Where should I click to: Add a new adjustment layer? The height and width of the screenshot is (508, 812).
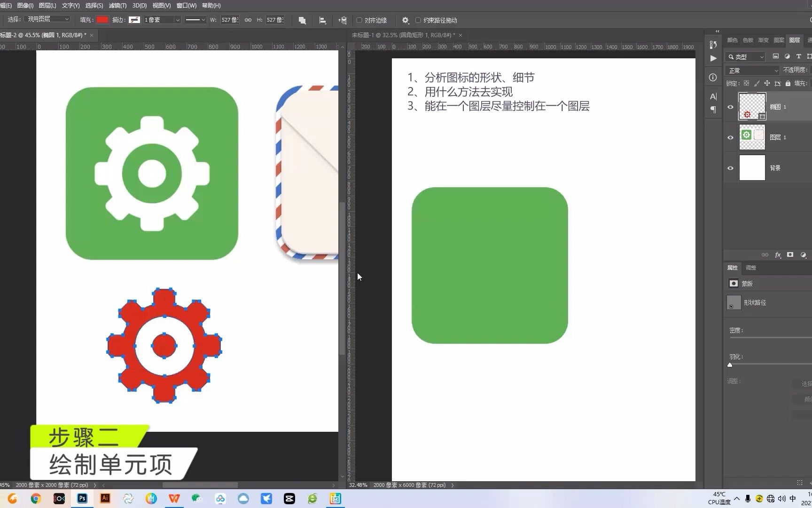pyautogui.click(x=803, y=255)
